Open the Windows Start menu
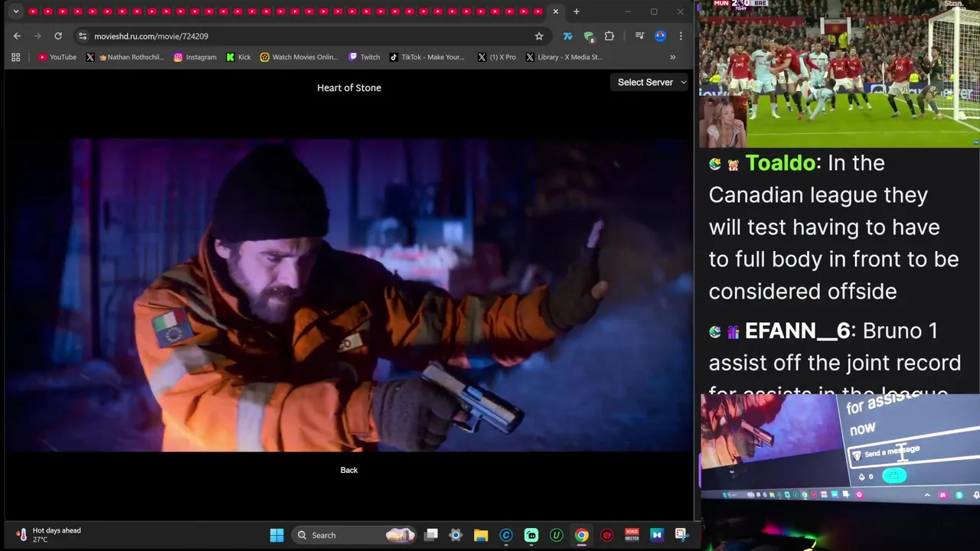The width and height of the screenshot is (980, 551). coord(277,535)
